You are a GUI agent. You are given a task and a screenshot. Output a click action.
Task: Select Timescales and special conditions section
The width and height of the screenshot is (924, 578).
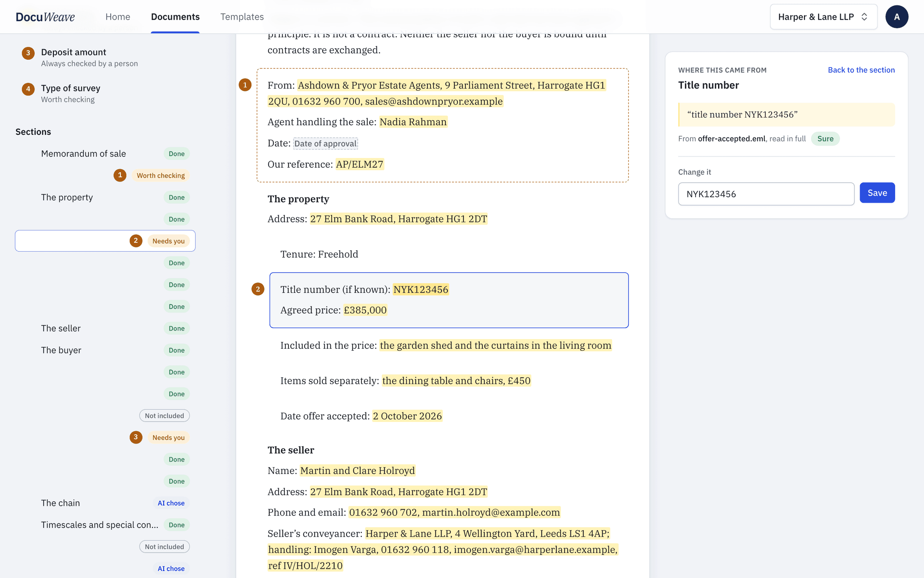105,525
